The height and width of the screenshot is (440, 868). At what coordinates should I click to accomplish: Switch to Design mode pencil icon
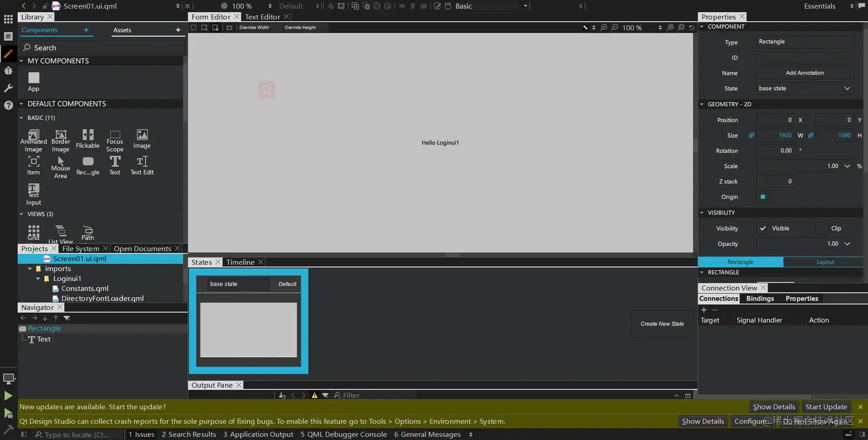coord(8,53)
